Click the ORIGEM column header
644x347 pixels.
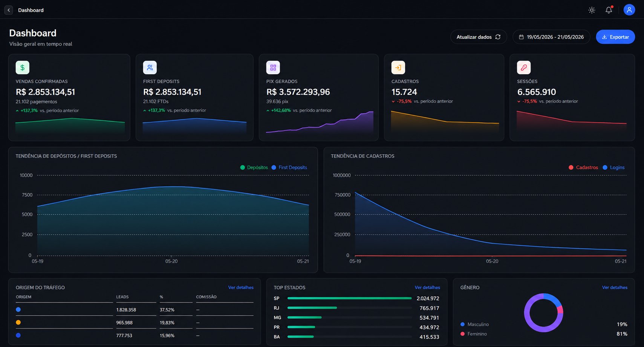pos(23,297)
